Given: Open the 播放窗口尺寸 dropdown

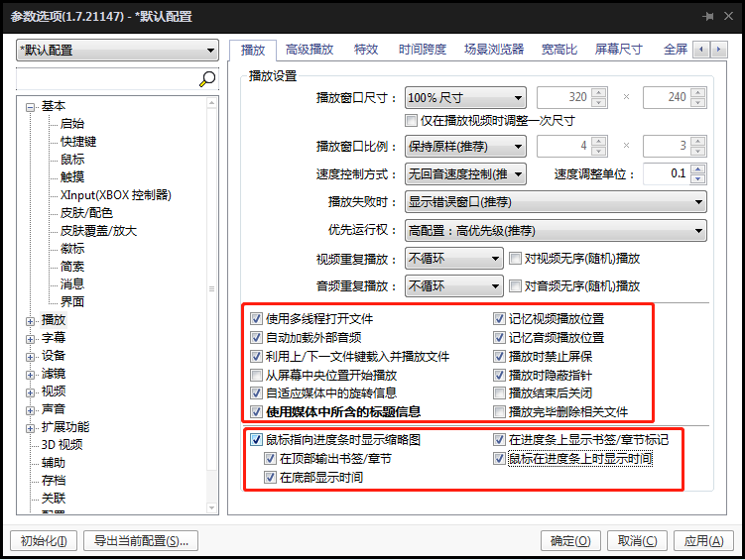Looking at the screenshot, I should [464, 98].
